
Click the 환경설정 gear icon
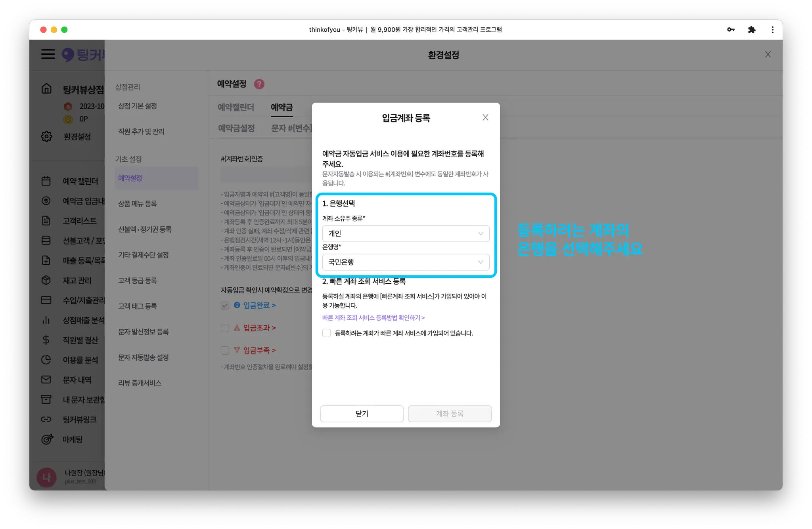click(x=46, y=136)
